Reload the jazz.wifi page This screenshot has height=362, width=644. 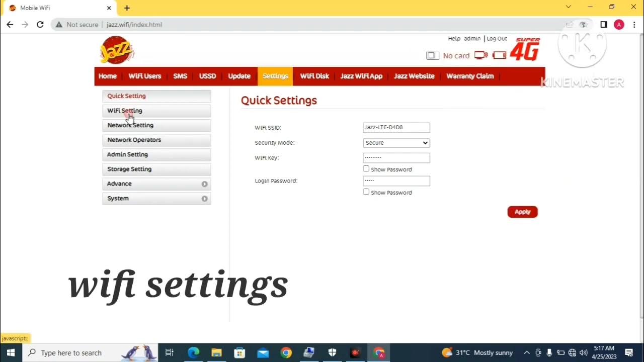[x=40, y=24]
